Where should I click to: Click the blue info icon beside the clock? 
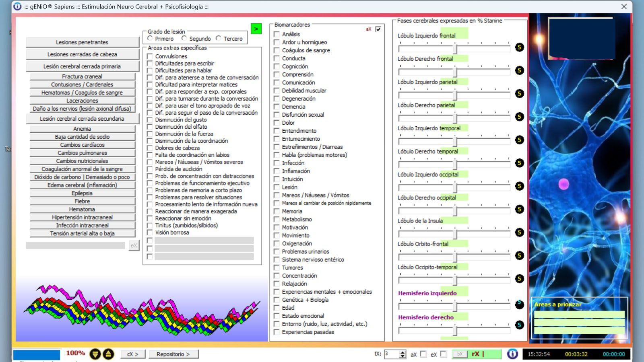point(512,354)
